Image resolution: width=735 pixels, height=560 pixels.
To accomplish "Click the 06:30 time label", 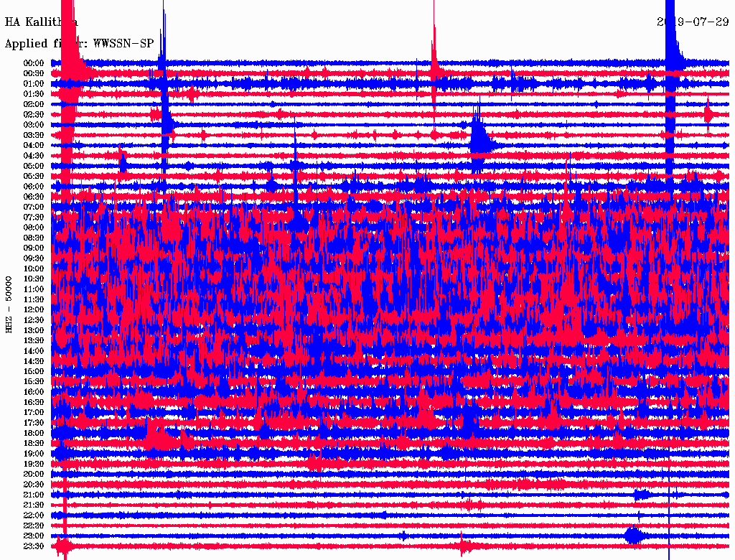I will pyautogui.click(x=34, y=197).
